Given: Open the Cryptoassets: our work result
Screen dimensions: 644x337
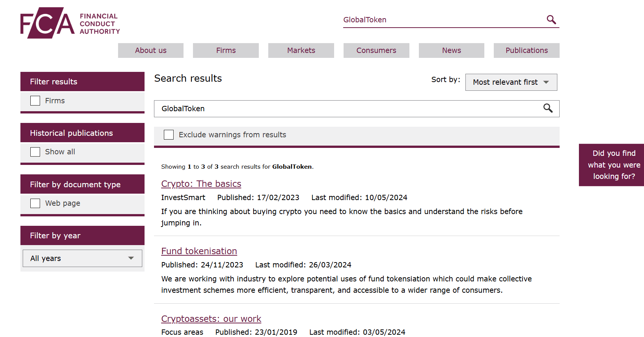Looking at the screenshot, I should tap(211, 319).
